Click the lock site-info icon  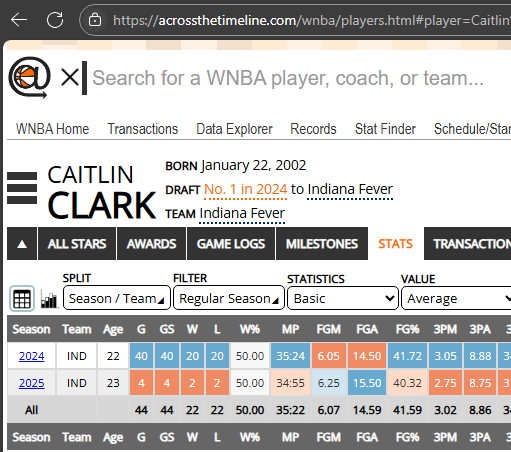click(95, 20)
